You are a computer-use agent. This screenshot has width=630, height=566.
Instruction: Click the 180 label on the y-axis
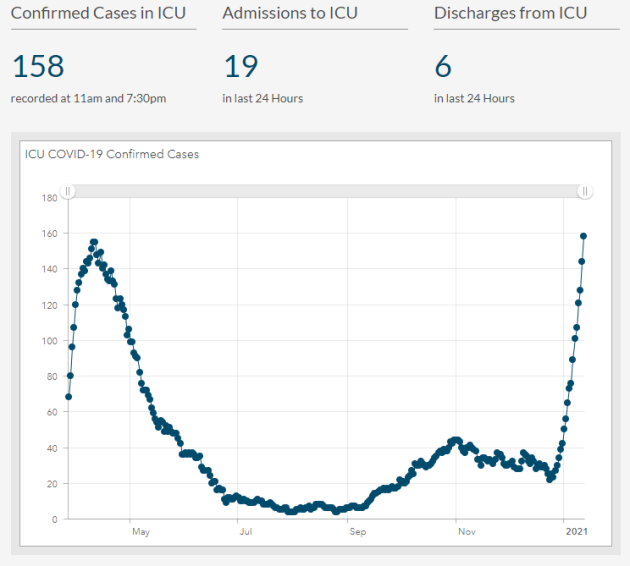[x=48, y=198]
